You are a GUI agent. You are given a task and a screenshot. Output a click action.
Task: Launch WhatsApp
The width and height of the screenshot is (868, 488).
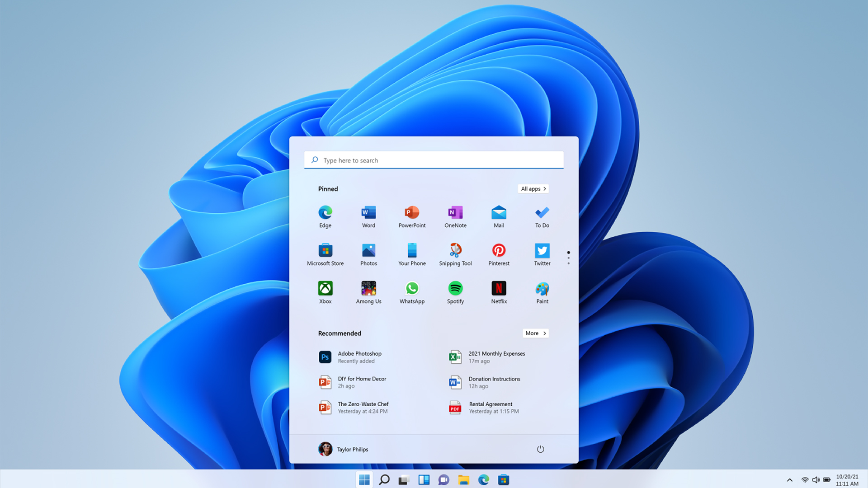[x=412, y=292]
